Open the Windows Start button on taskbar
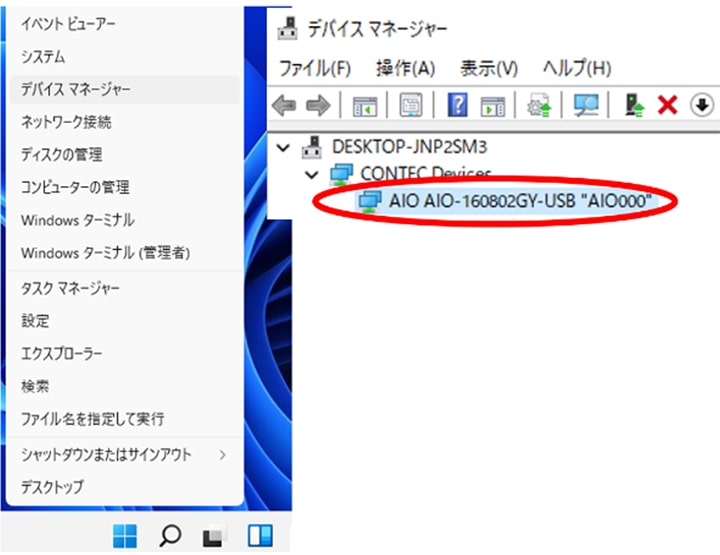Viewport: 720px width, 555px height. (x=125, y=536)
